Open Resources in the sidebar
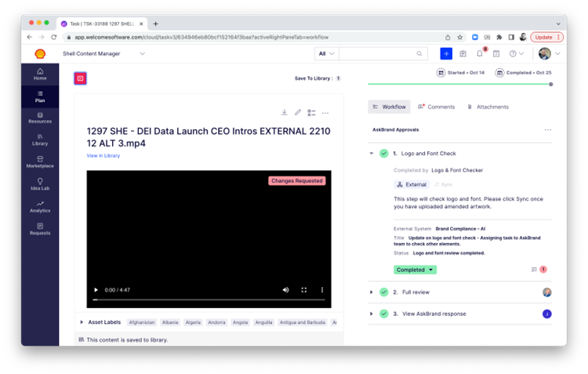588x374 pixels. pos(40,118)
